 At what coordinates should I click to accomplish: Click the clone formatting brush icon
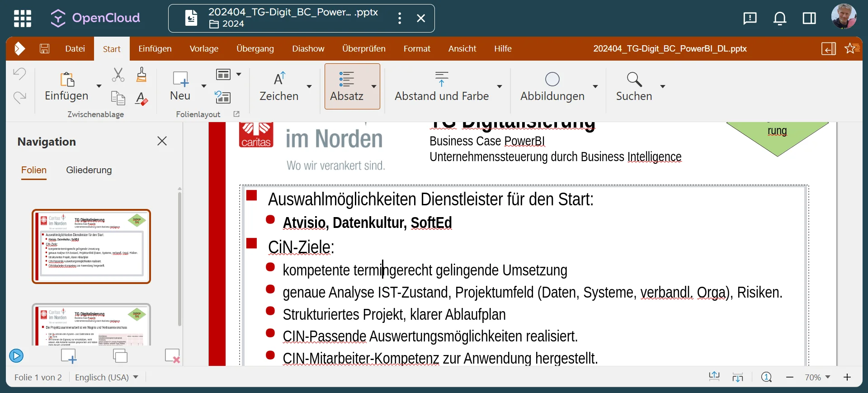(x=142, y=75)
